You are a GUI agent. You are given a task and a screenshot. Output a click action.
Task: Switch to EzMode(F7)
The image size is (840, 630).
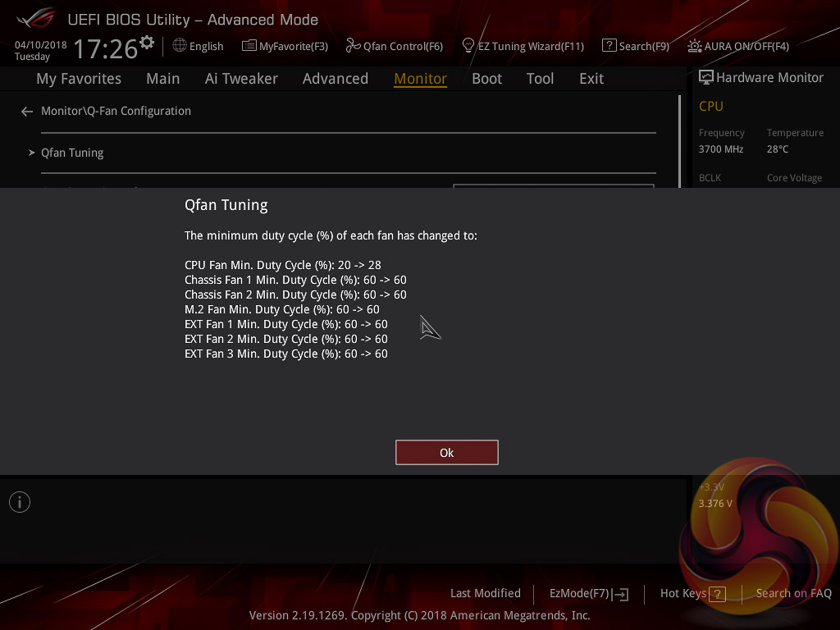click(579, 594)
